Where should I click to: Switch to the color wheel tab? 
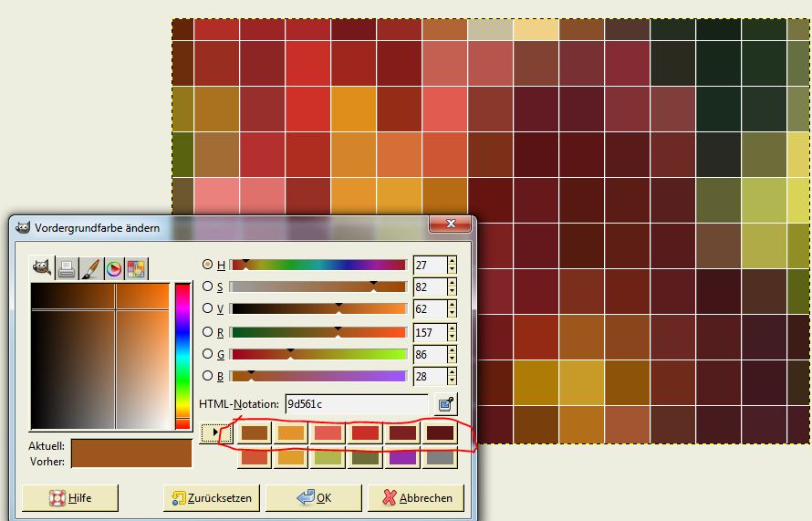coord(114,269)
